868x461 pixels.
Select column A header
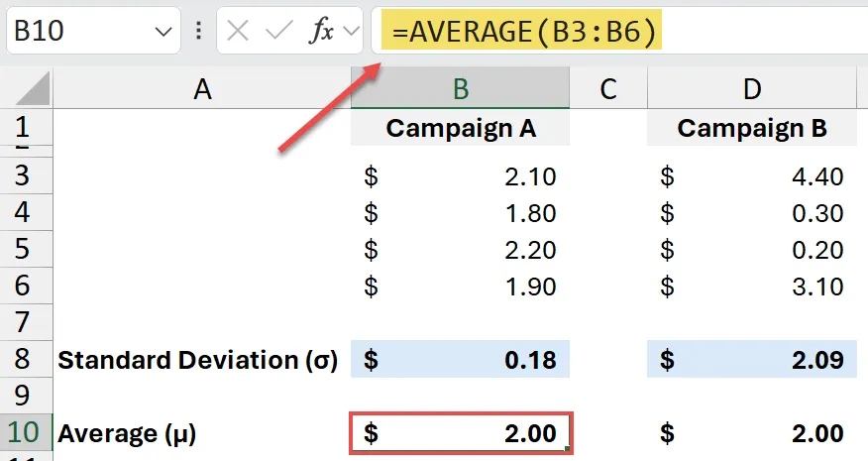pos(202,89)
